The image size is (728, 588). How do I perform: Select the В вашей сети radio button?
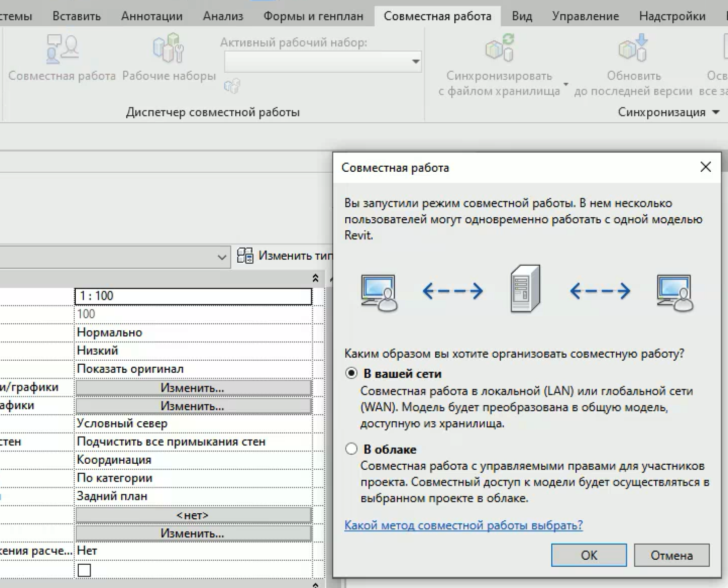click(x=351, y=373)
